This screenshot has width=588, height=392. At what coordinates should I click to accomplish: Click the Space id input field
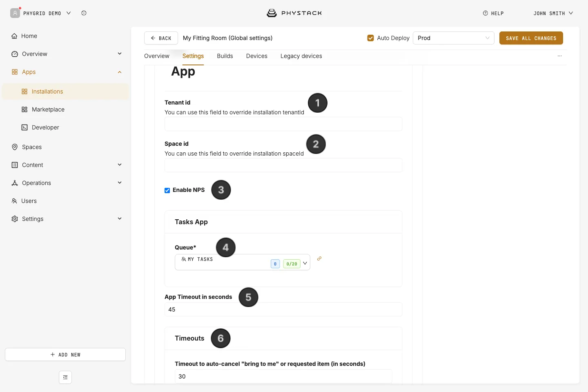pos(283,165)
